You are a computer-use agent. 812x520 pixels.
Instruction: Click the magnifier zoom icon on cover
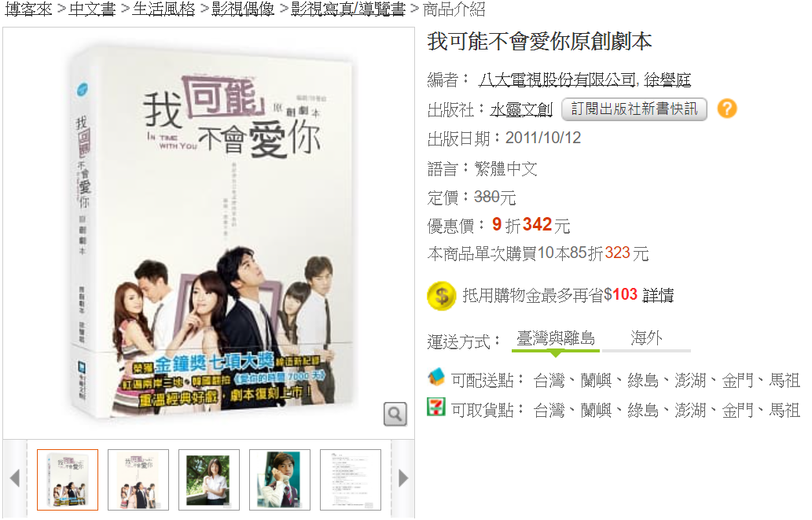(395, 414)
